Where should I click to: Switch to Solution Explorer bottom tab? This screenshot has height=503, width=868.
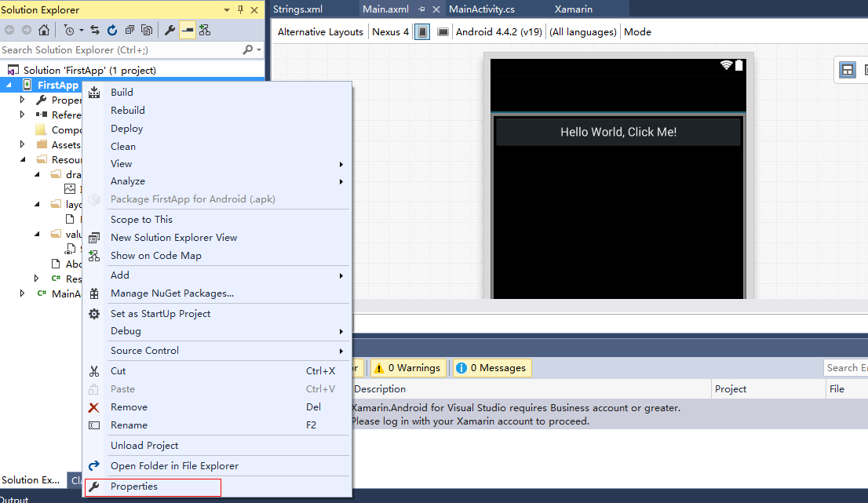point(31,480)
